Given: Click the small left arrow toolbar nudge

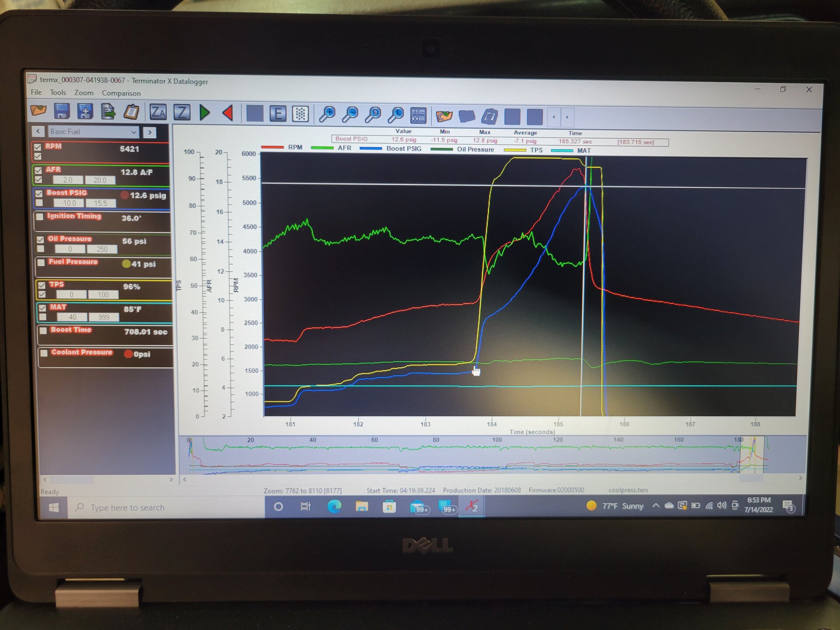Looking at the screenshot, I should point(554,117).
